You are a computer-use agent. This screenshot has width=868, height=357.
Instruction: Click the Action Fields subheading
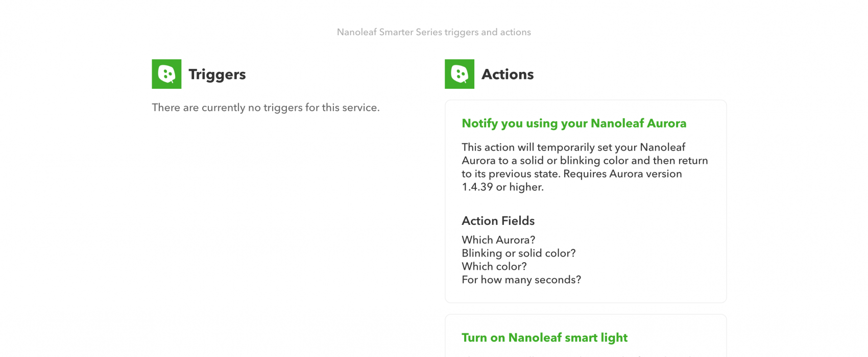click(x=498, y=221)
